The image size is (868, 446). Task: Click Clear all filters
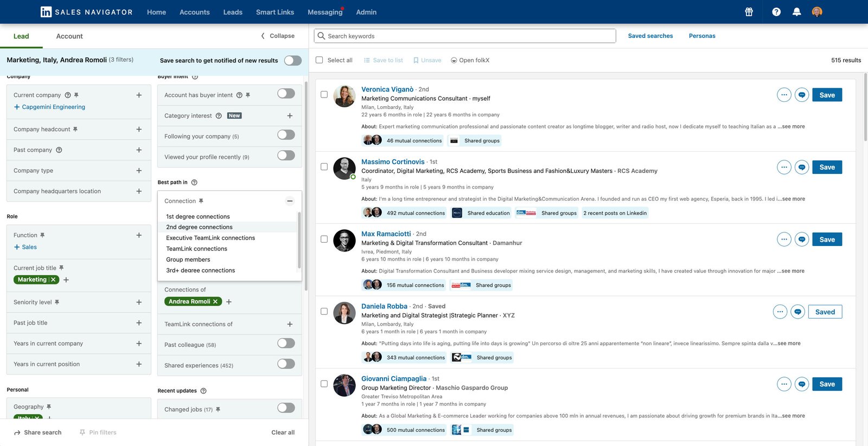pyautogui.click(x=283, y=432)
